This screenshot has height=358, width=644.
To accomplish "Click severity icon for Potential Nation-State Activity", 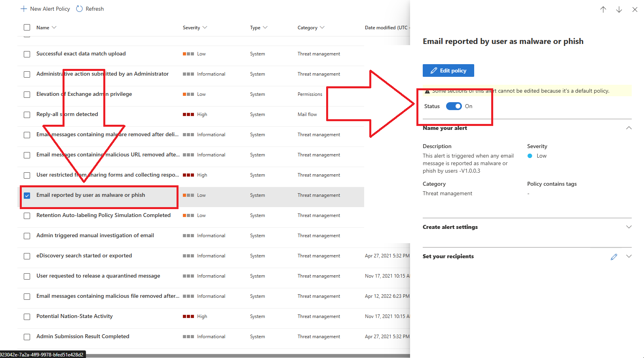I will click(x=188, y=316).
